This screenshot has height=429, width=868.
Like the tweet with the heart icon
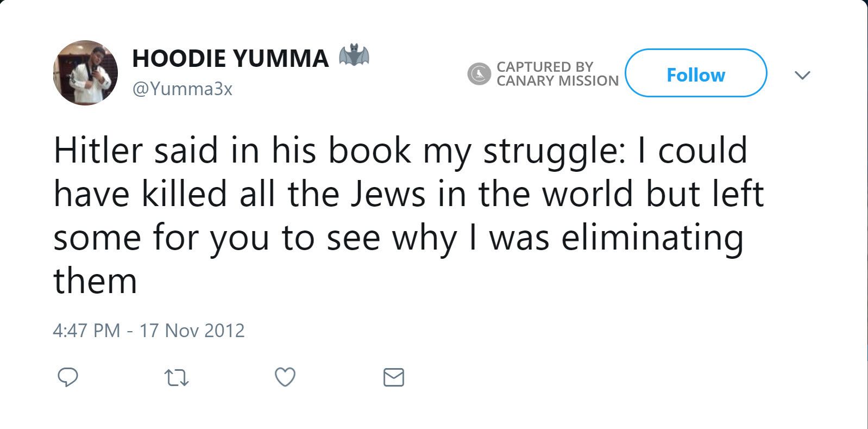(285, 377)
